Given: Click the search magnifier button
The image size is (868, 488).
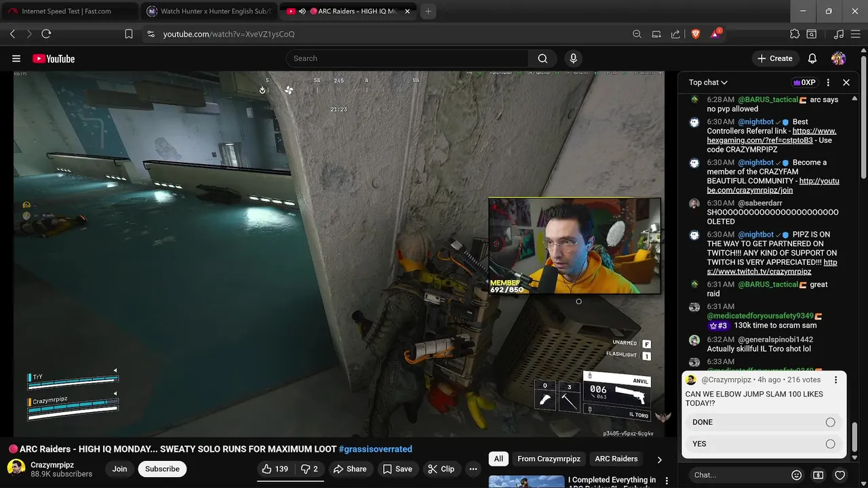Looking at the screenshot, I should click(x=542, y=59).
